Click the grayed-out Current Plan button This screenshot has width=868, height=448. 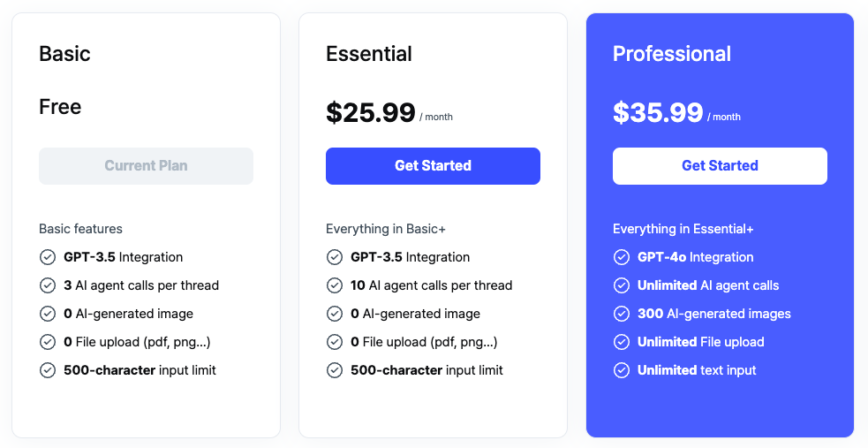(x=146, y=166)
